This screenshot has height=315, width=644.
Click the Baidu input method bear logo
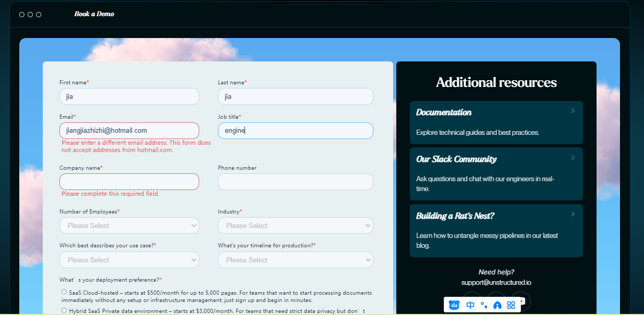(x=454, y=305)
